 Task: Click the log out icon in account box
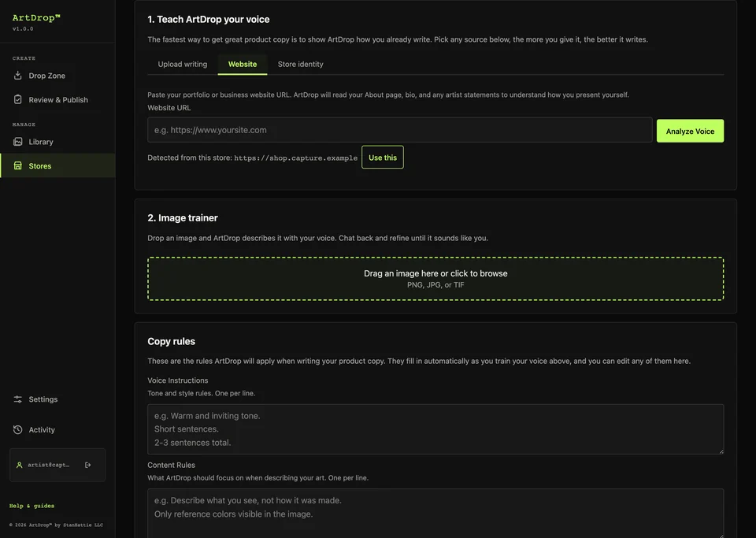coord(87,465)
